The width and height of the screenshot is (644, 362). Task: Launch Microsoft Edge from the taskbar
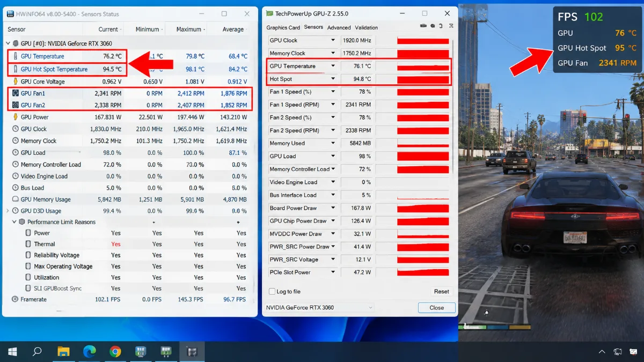click(89, 352)
